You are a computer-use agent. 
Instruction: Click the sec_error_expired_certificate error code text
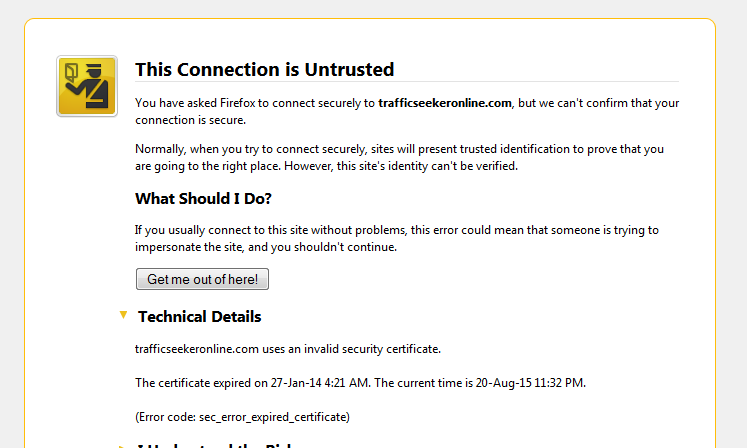click(274, 417)
